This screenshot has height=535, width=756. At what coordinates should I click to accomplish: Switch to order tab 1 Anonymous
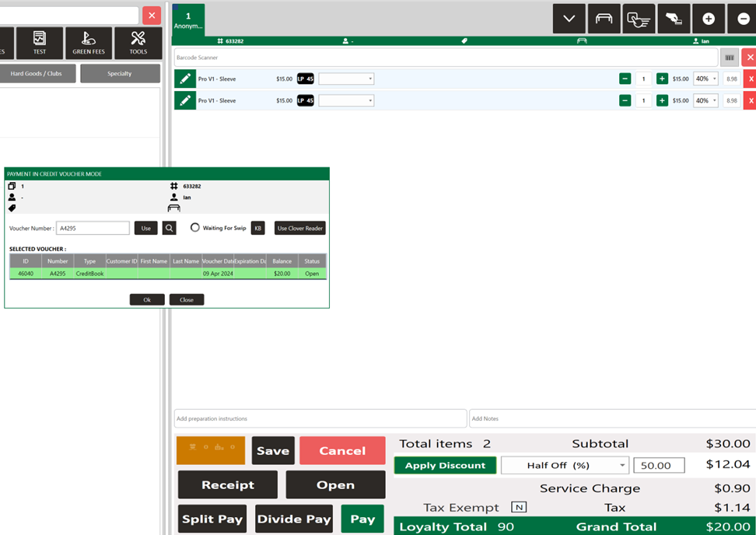pyautogui.click(x=188, y=20)
